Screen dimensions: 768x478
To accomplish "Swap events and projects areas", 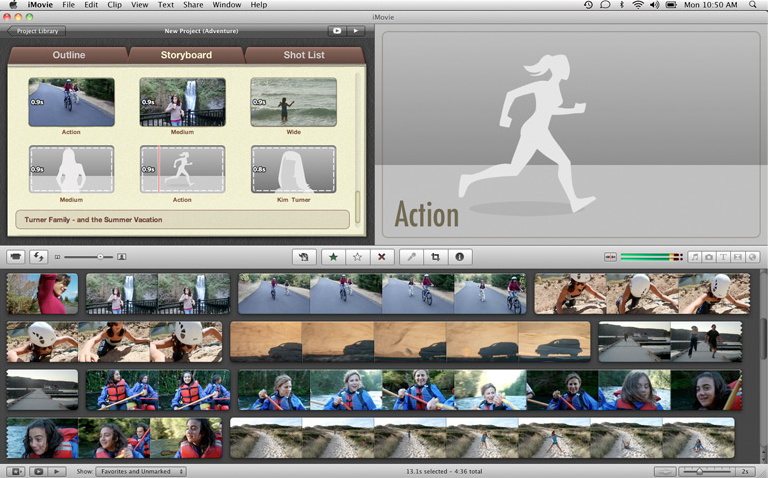I will pyautogui.click(x=40, y=257).
